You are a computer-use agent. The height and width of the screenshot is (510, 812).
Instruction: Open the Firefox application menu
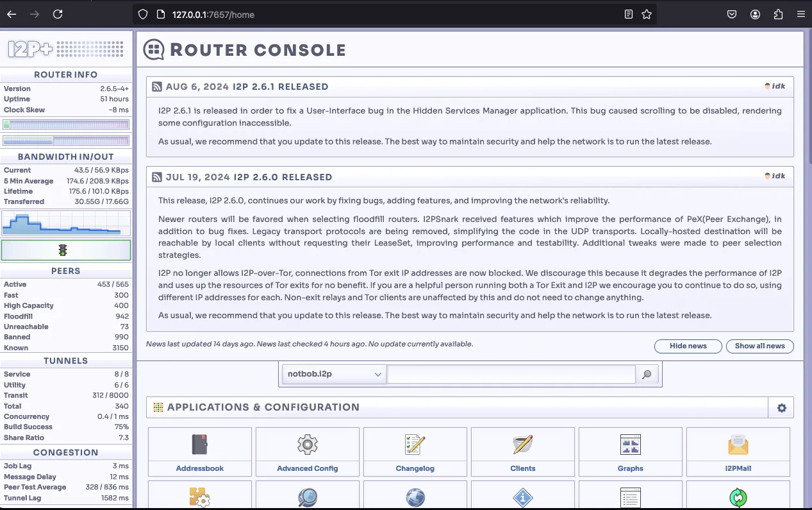800,13
